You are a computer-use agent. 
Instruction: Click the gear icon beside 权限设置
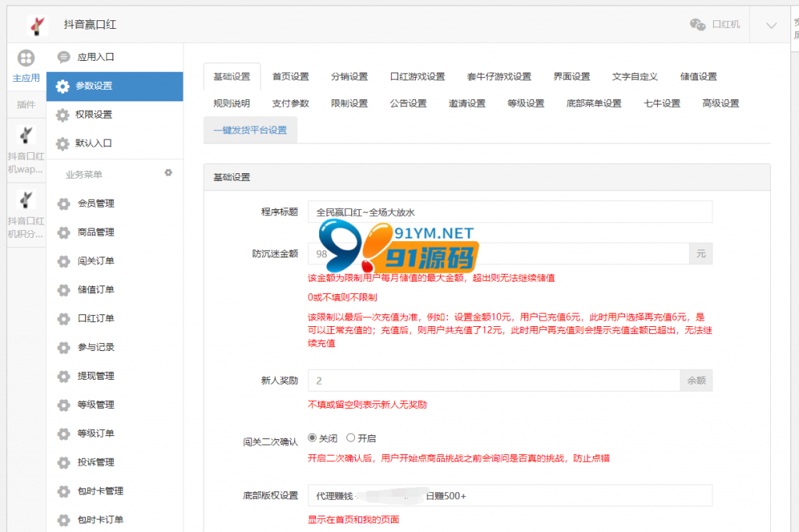click(x=62, y=115)
